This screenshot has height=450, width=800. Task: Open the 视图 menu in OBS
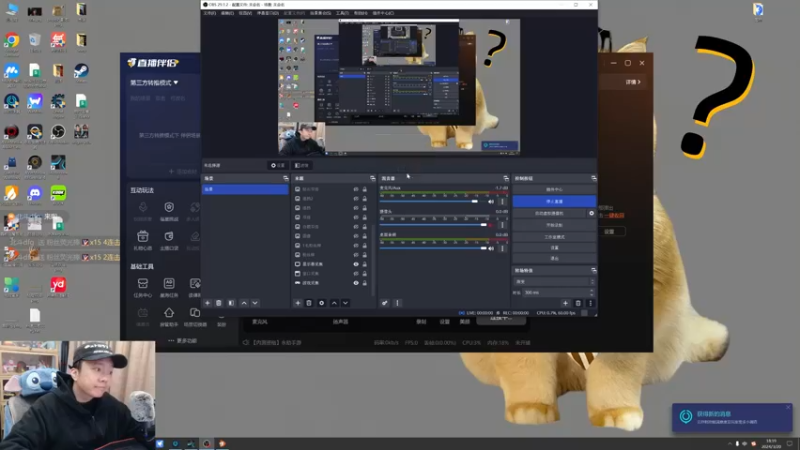click(245, 13)
